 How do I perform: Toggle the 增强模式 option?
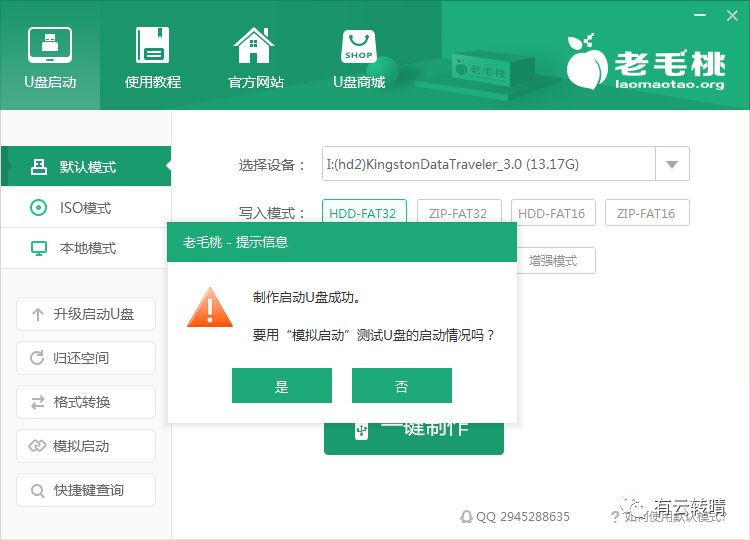(556, 261)
